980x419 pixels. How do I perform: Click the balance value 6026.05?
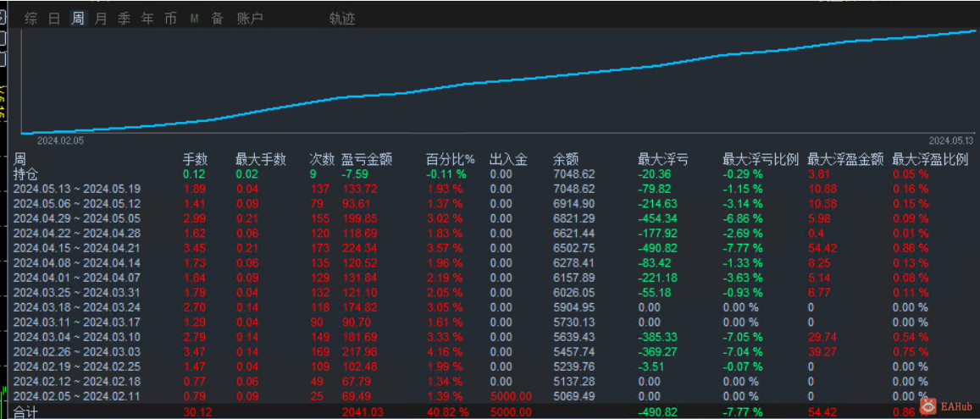573,292
